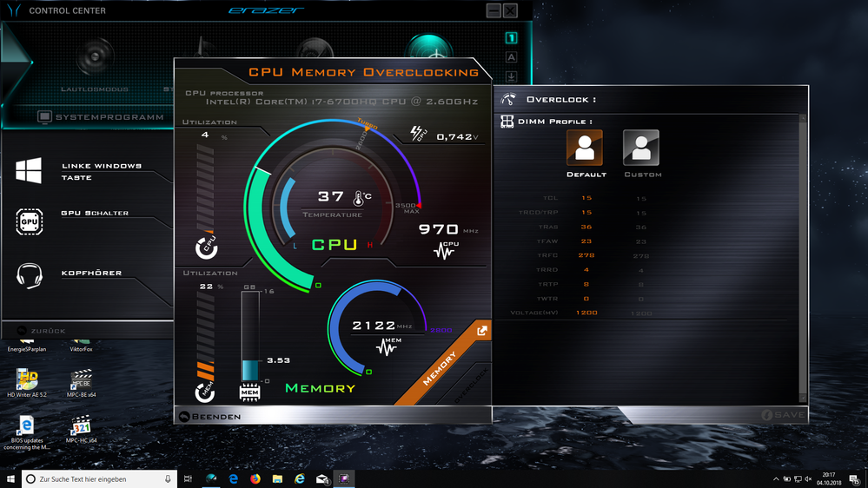Image resolution: width=868 pixels, height=488 pixels.
Task: Click the Windows search text box
Action: tap(96, 478)
